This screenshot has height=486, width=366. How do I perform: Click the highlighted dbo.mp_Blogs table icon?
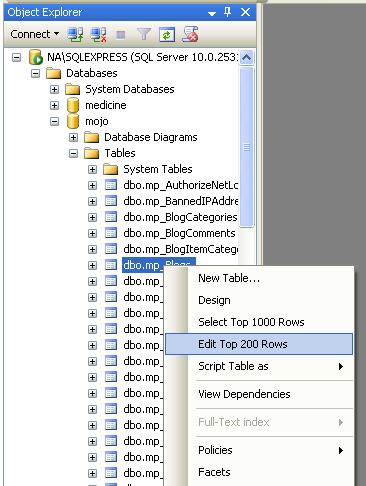tap(111, 265)
